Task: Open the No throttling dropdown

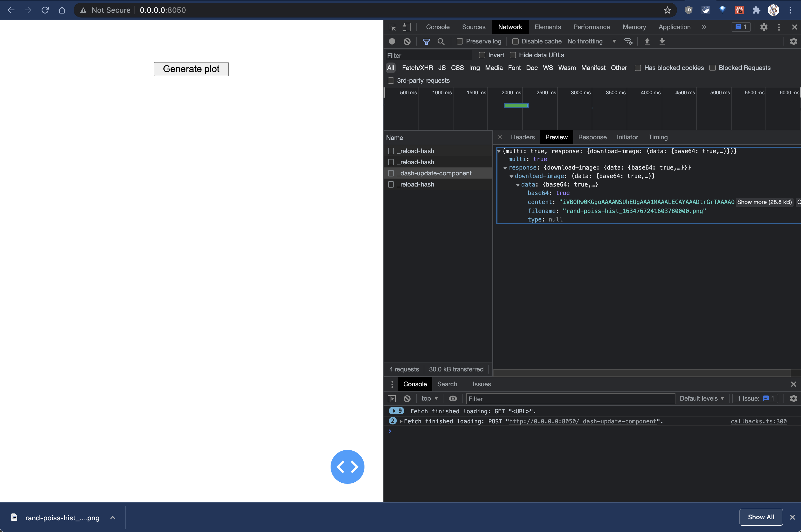Action: tap(591, 41)
